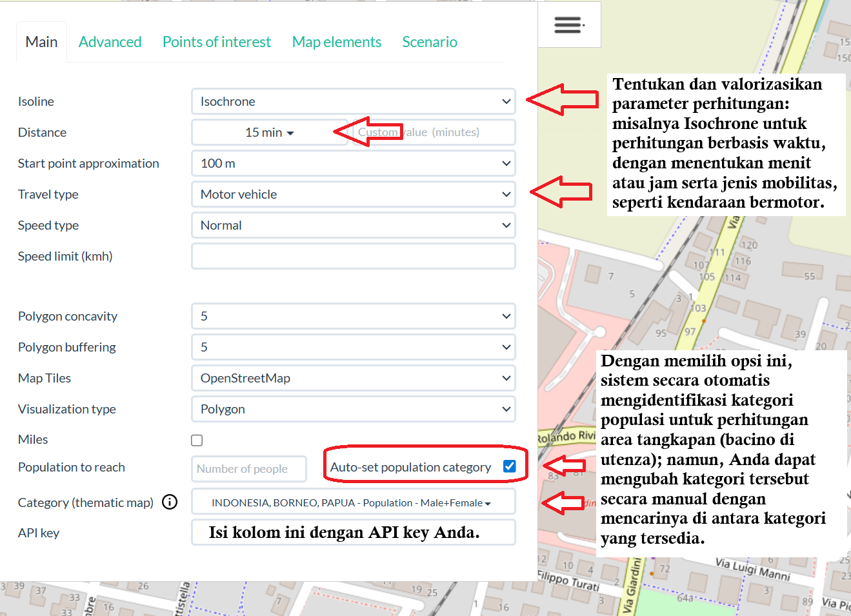
Task: Open the Points of interest tab
Action: tap(216, 42)
